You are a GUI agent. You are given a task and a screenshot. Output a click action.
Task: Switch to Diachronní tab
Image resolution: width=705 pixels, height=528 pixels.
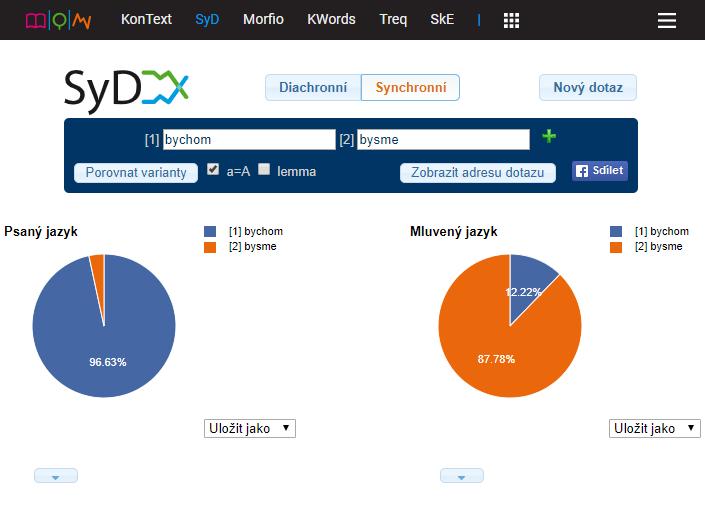click(313, 87)
